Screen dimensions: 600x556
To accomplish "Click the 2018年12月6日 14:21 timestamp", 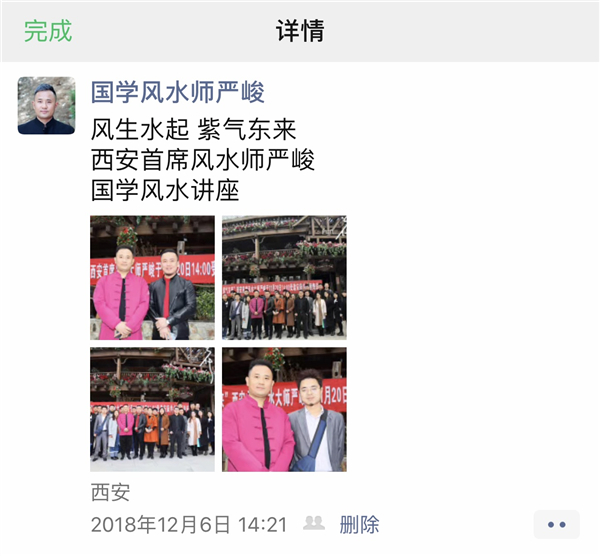I will pos(189,525).
